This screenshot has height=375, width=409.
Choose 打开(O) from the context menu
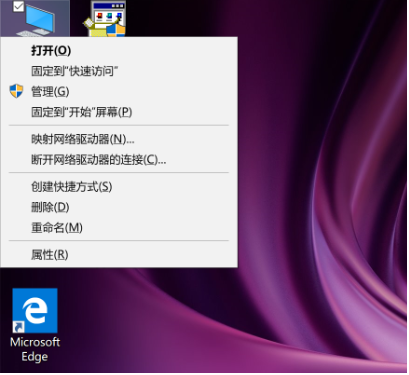119,51
